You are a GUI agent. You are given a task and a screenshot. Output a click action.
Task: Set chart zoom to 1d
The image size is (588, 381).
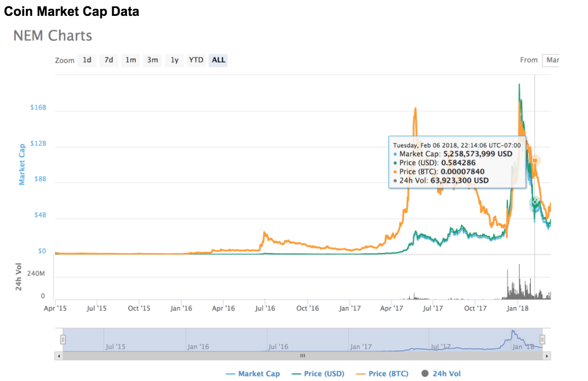pos(87,61)
